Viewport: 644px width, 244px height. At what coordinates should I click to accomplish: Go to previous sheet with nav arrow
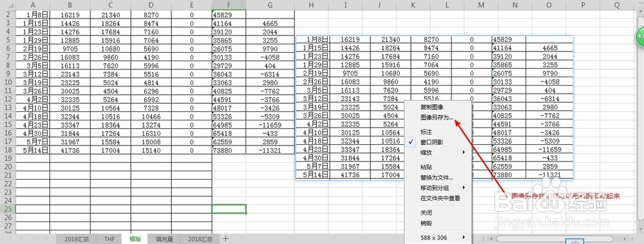point(22,239)
